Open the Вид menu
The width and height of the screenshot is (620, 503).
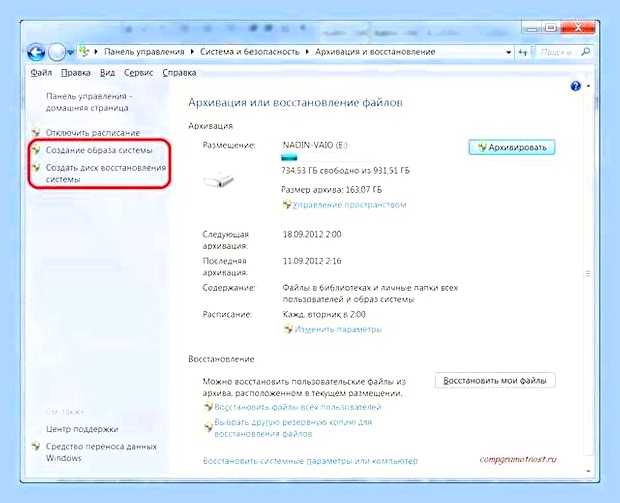107,73
